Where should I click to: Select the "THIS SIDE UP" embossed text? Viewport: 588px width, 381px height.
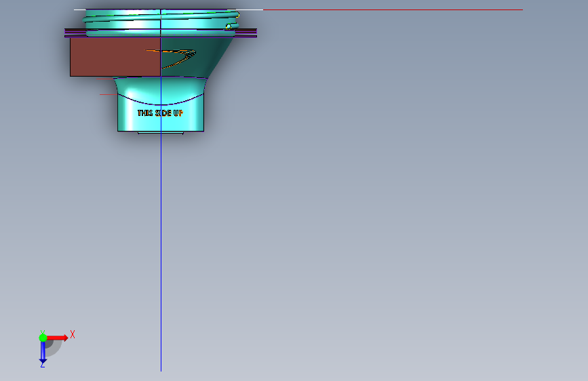[160, 113]
